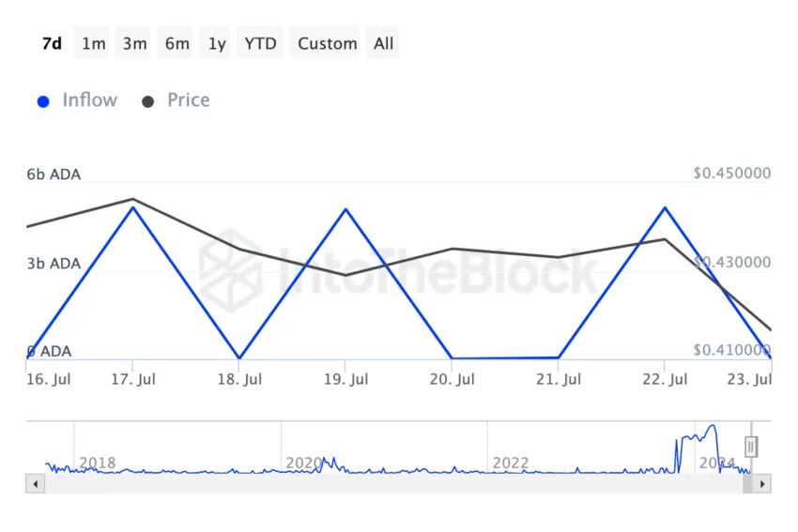Click the navigator scrollbar track
The height and width of the screenshot is (532, 798).
[393, 484]
